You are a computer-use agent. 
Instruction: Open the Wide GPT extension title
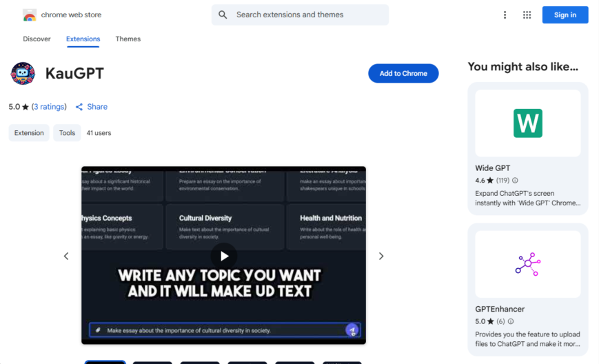pos(492,168)
